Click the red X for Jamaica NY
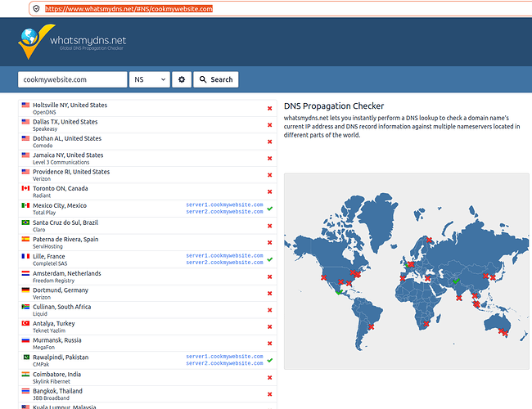Viewport: 532px width, 409px height. [x=270, y=159]
